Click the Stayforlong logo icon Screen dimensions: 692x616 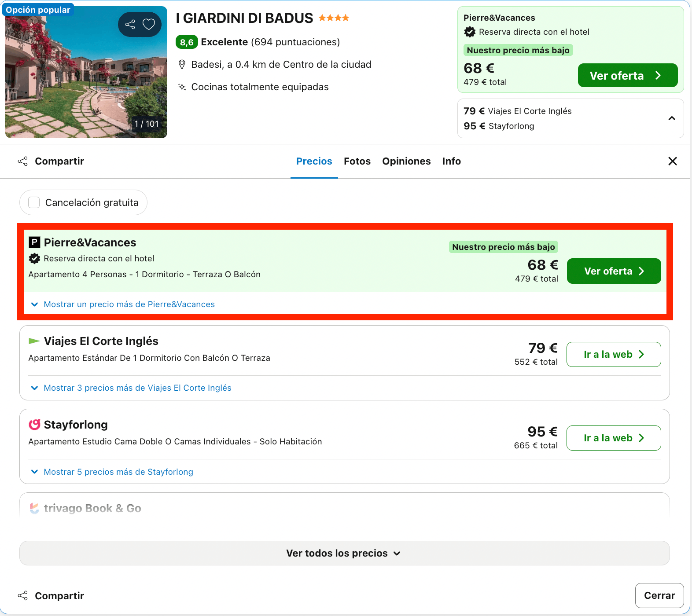pos(34,425)
